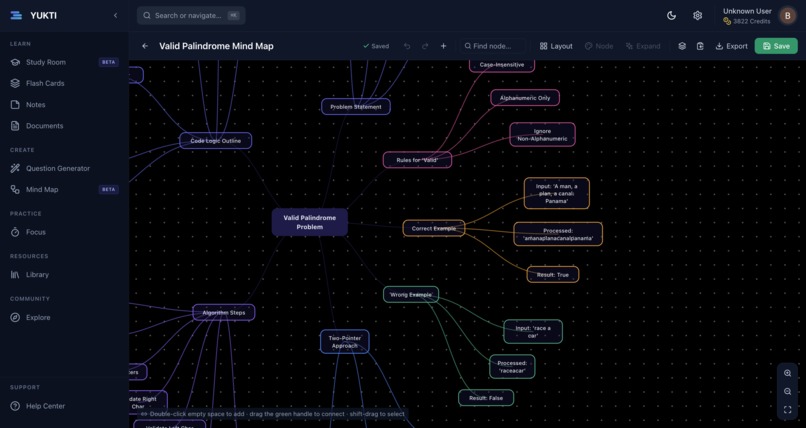Click the Valid Palindrome Mind Map title
This screenshot has height=428, width=806.
[x=216, y=46]
